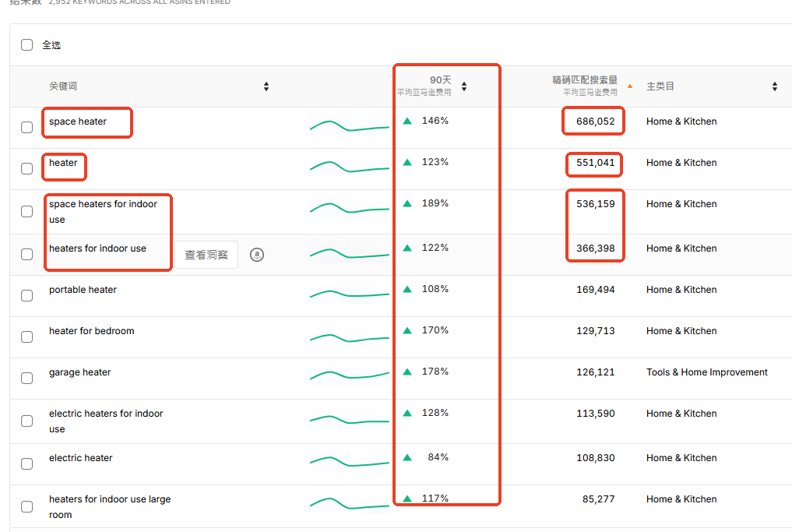Screen dimensions: 792x532
Task: Check heaters for indoor use large room box
Action: pyautogui.click(x=26, y=507)
